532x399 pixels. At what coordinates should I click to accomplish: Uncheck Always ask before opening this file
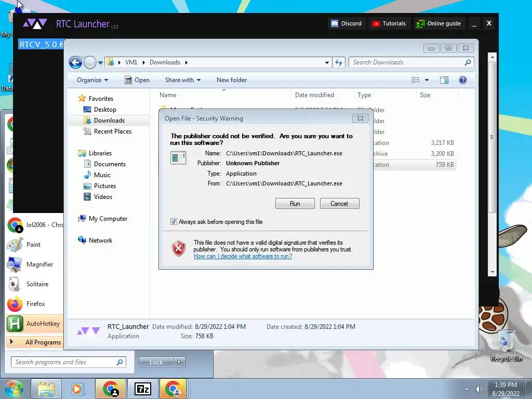174,222
